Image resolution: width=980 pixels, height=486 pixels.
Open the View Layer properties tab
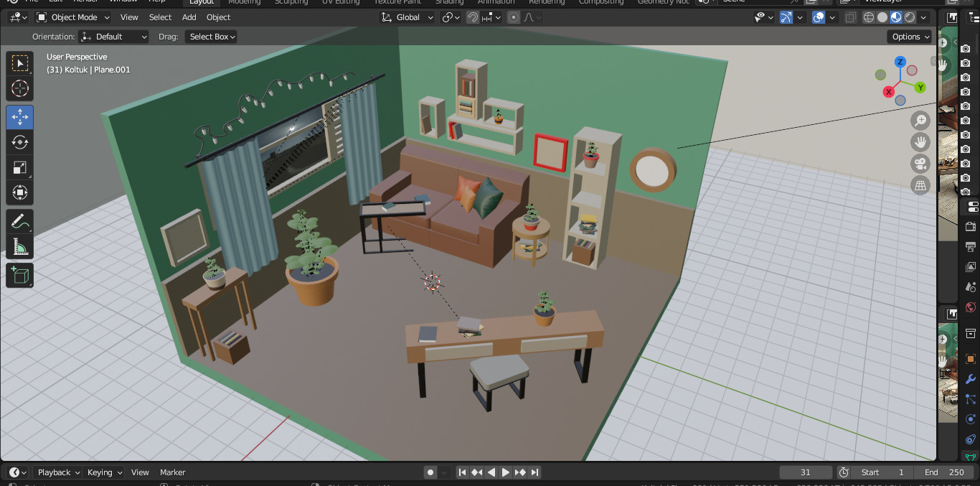971,267
